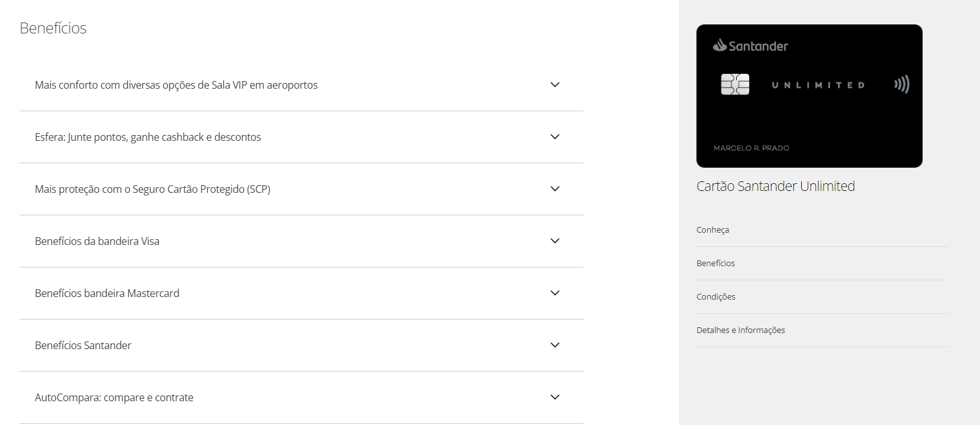Click the UNLIMITED text on the black card
The width and height of the screenshot is (980, 425).
[x=818, y=85]
